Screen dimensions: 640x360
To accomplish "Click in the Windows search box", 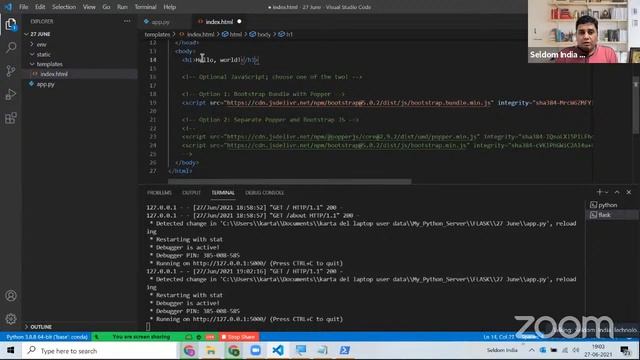I will [100, 351].
